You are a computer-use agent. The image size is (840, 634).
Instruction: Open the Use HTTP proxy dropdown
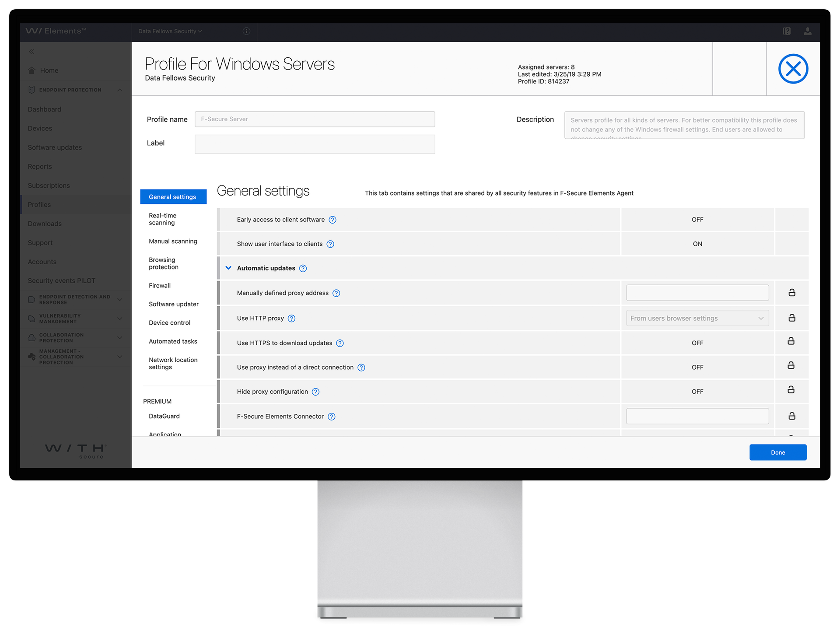pyautogui.click(x=697, y=318)
